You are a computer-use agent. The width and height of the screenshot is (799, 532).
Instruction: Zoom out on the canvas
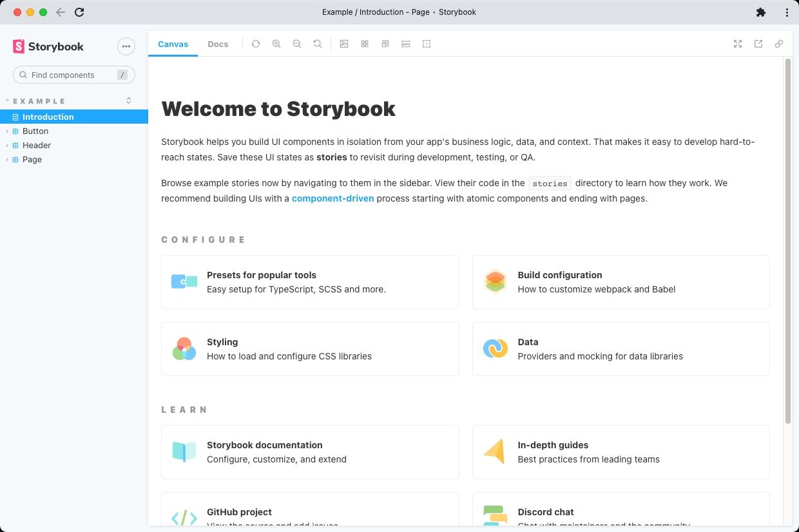pos(297,44)
